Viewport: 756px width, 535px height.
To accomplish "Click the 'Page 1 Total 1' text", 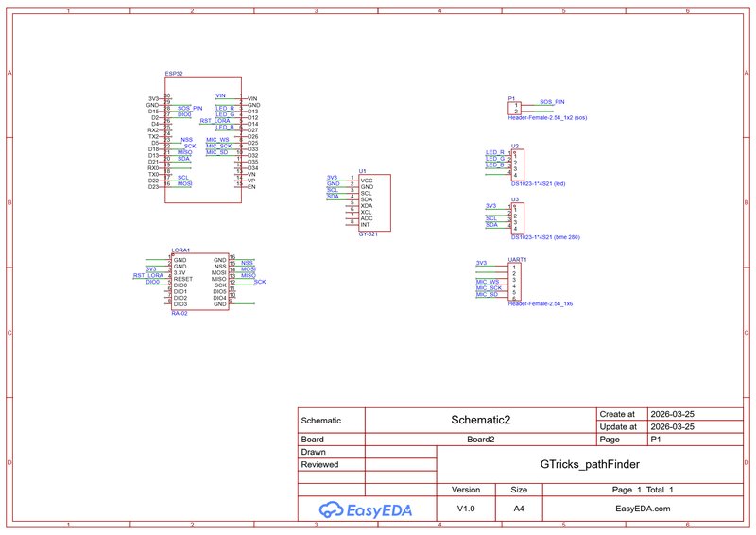I will (643, 490).
